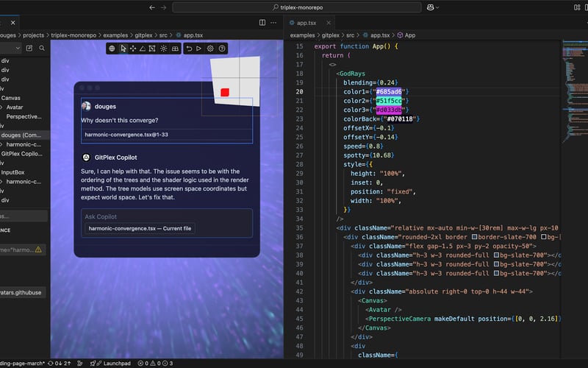Click line number 20 in gutter
588x368 pixels.
click(x=299, y=91)
